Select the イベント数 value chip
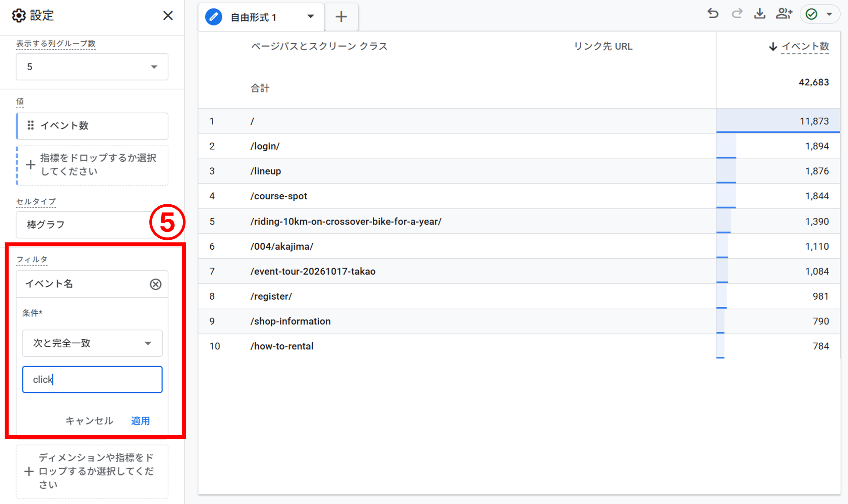This screenshot has height=504, width=848. click(x=92, y=126)
